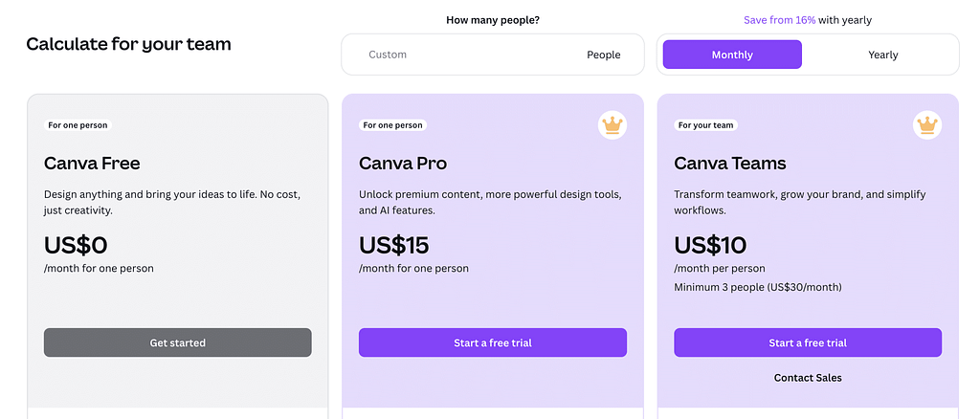
Task: Click 'For one person' badge on Canva Pro
Action: point(392,125)
